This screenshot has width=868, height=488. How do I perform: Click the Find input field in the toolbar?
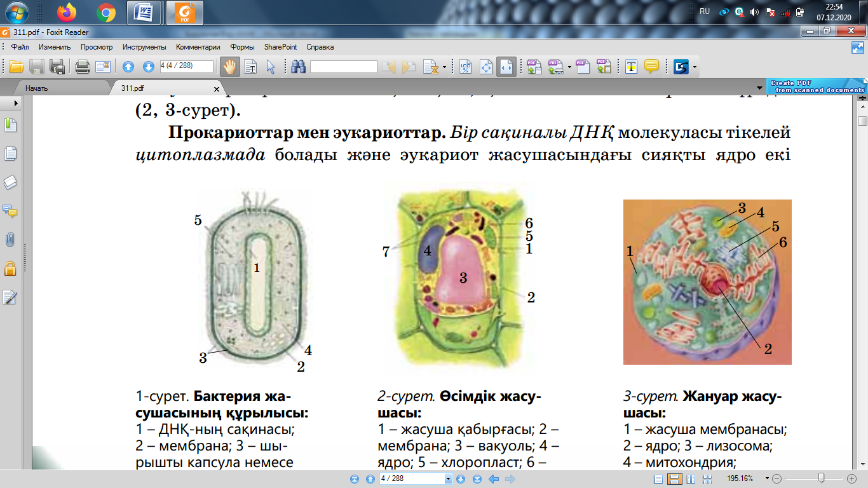tap(344, 67)
